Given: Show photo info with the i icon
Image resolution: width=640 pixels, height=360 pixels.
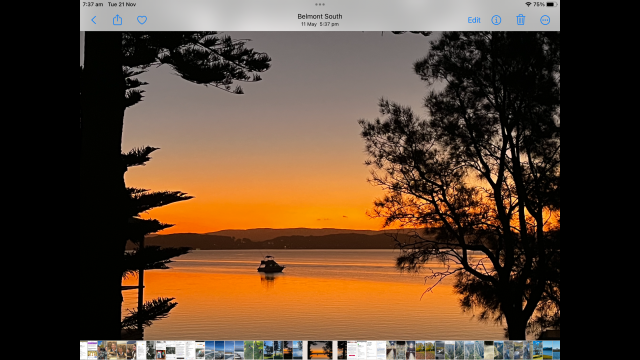Looking at the screenshot, I should click(x=496, y=20).
